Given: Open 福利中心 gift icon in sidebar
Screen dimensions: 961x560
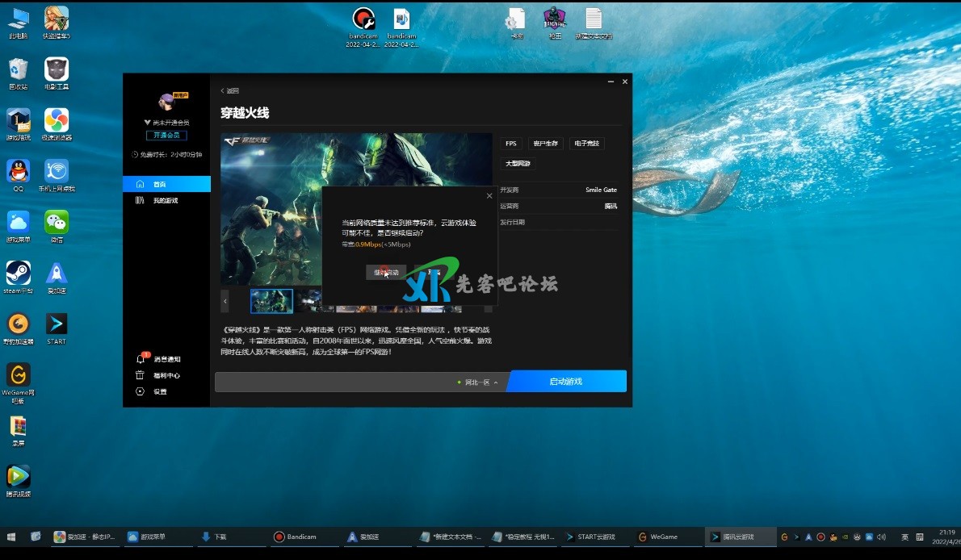Looking at the screenshot, I should coord(141,375).
